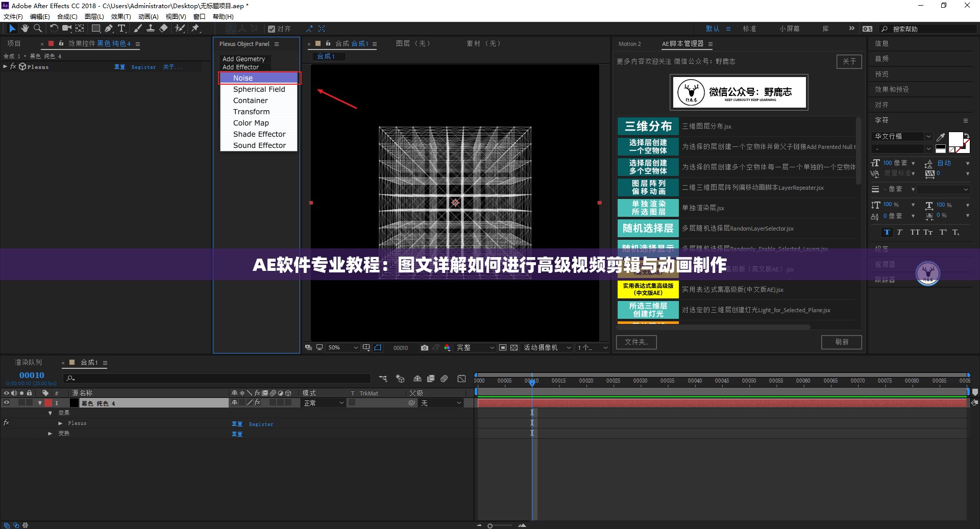The width and height of the screenshot is (980, 529).
Task: Select the Zoom magnifier tool
Action: point(37,29)
